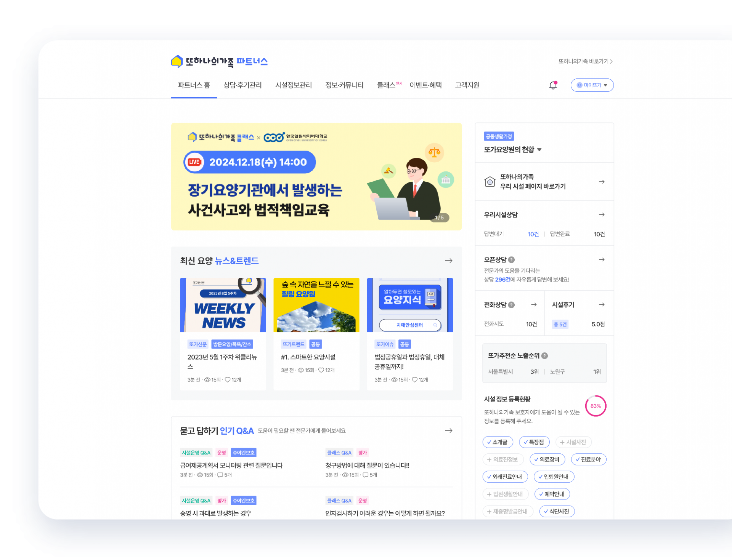Open article 2023년 5월 1주차 위클리뉴스
Screen dimensions: 732x560
222,362
